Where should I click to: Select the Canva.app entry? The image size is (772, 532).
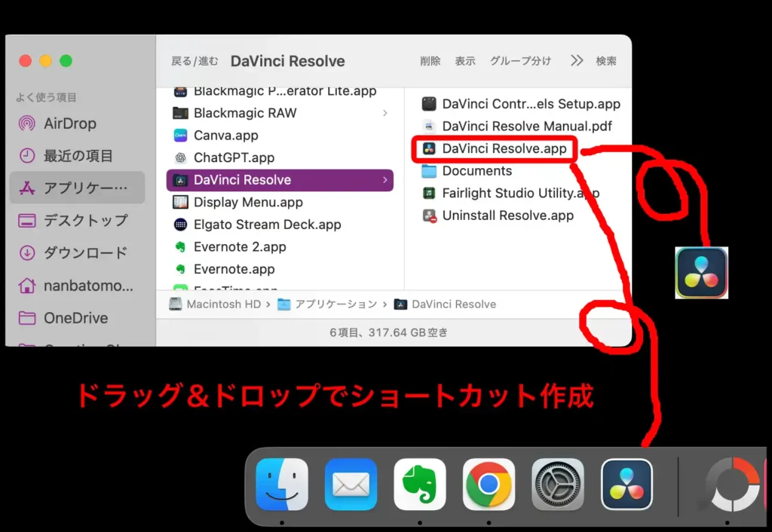tap(225, 136)
